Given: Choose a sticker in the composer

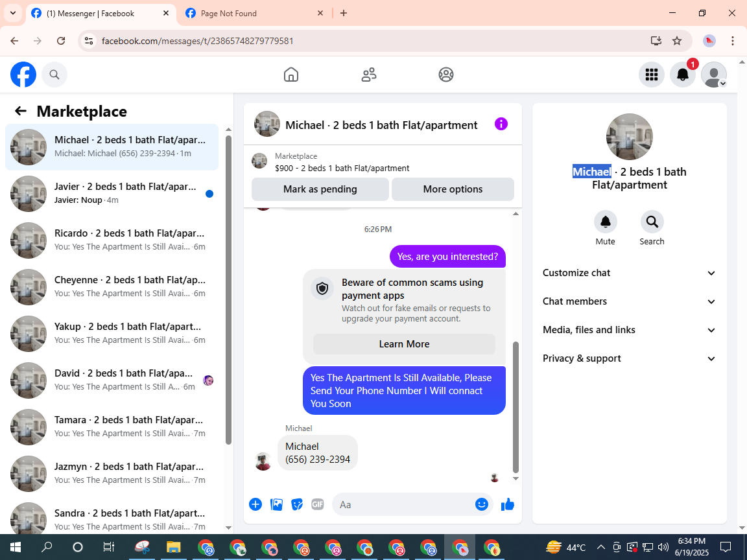Looking at the screenshot, I should tap(297, 504).
